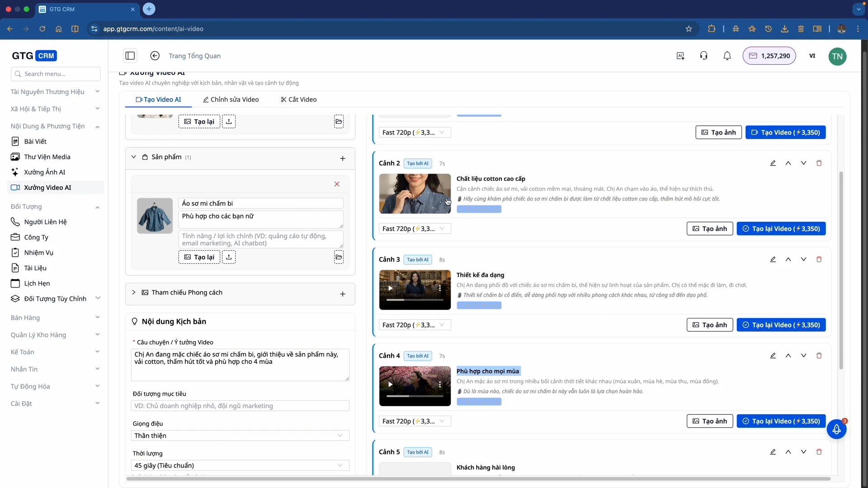Image resolution: width=868 pixels, height=488 pixels.
Task: Click the headset support icon
Action: point(703,56)
